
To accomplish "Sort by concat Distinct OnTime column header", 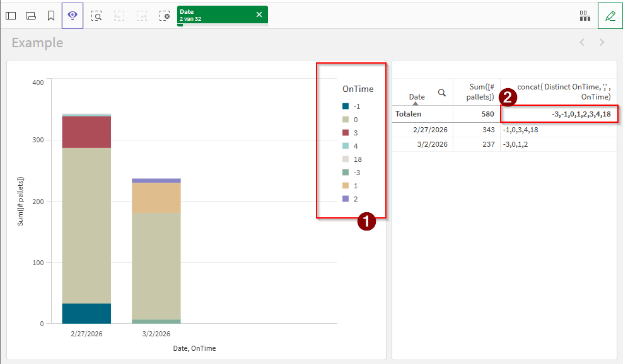I will click(564, 92).
